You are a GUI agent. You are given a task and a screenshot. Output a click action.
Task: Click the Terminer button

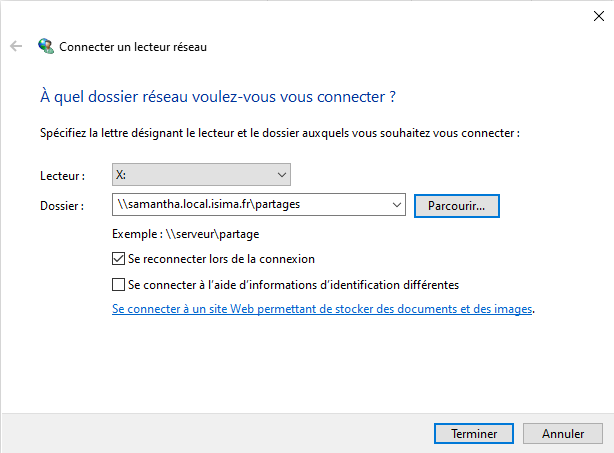tap(475, 434)
